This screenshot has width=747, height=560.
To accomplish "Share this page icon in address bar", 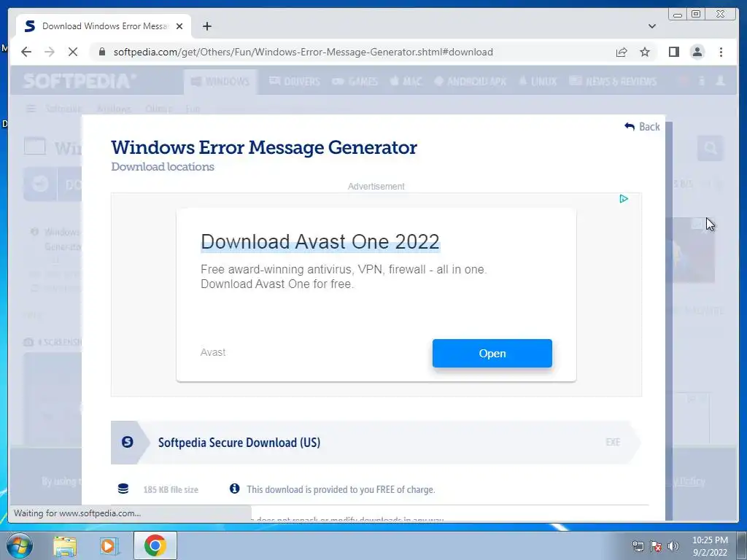I will pyautogui.click(x=622, y=52).
